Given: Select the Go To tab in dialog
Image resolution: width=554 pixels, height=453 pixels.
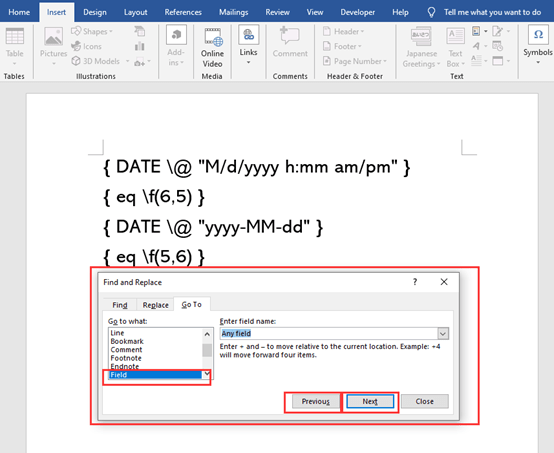Looking at the screenshot, I should [x=191, y=304].
